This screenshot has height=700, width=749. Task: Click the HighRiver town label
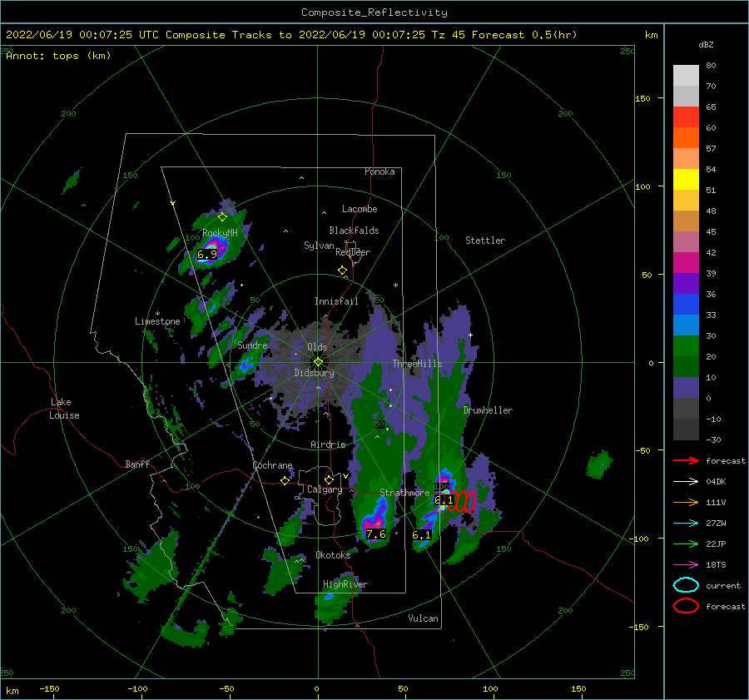(345, 584)
